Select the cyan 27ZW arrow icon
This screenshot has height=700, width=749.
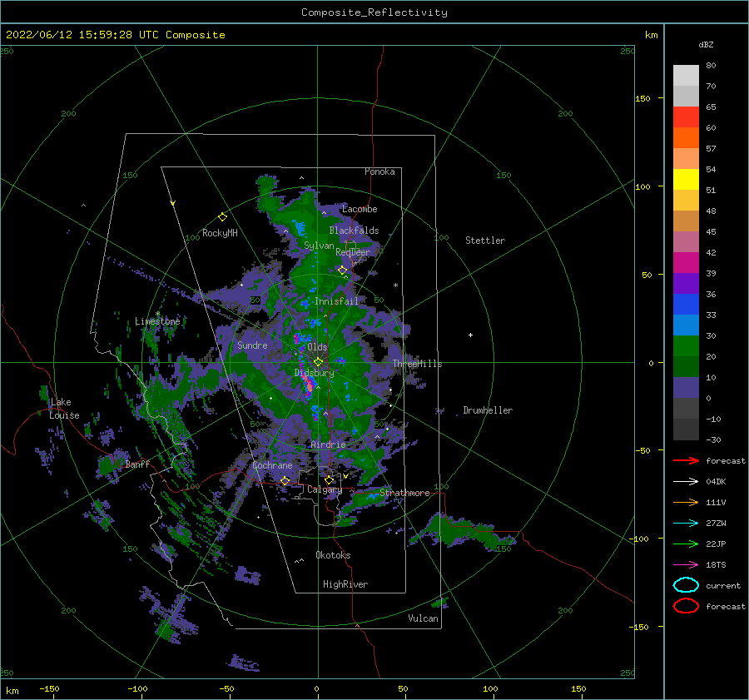tap(686, 524)
